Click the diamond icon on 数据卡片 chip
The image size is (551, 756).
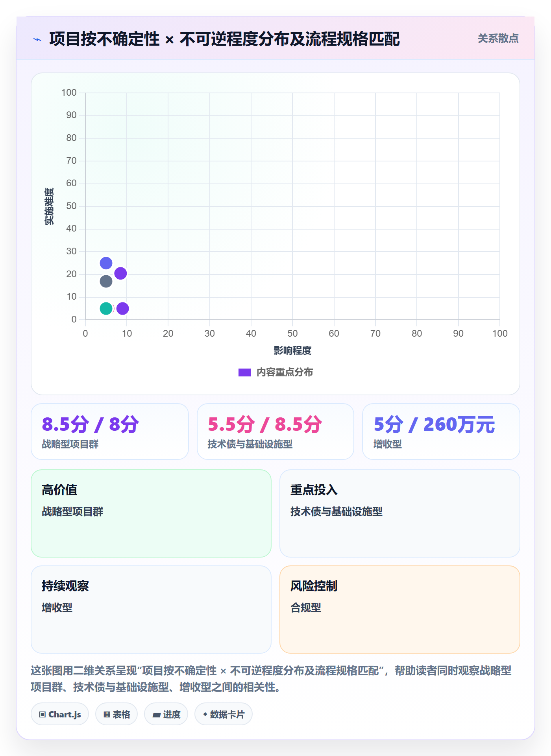(205, 714)
